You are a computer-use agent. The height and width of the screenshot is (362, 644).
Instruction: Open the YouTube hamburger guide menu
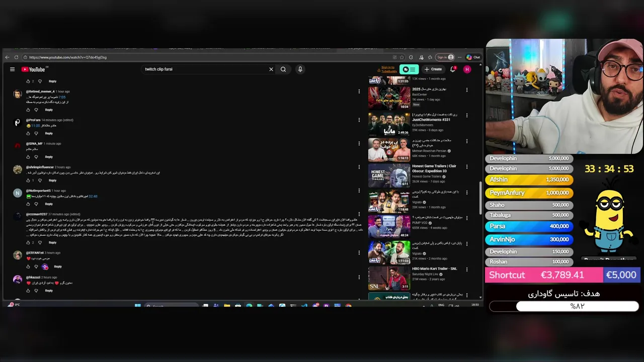12,69
